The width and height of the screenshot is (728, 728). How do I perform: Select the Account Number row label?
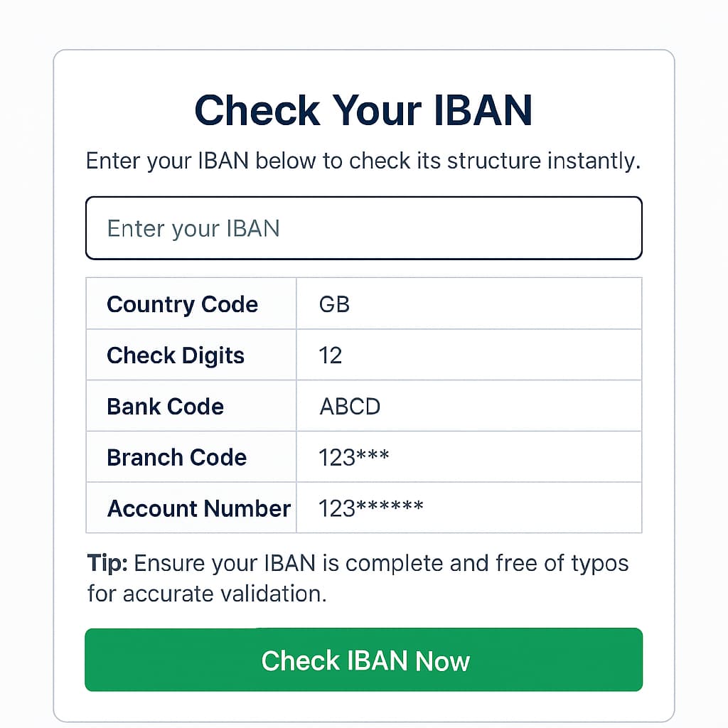coord(199,508)
